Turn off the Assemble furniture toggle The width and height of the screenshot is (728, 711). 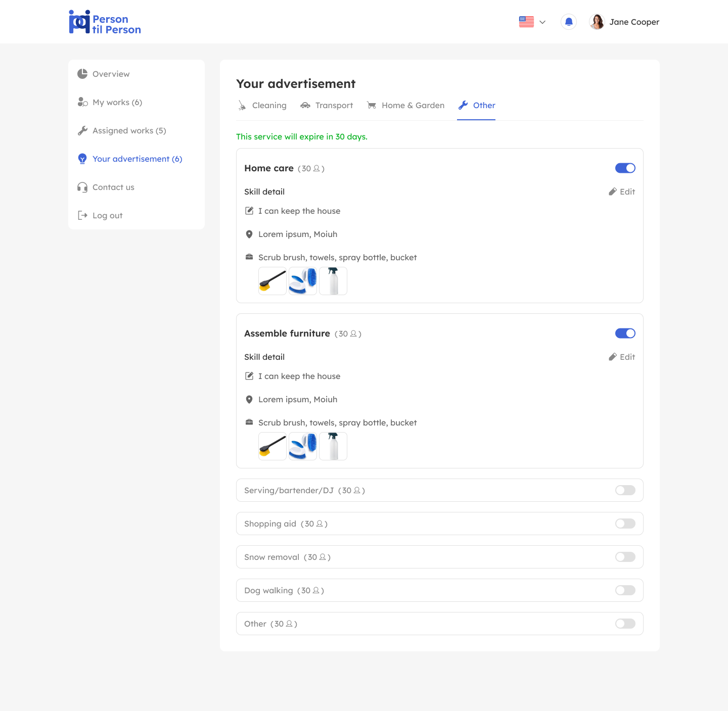tap(625, 334)
